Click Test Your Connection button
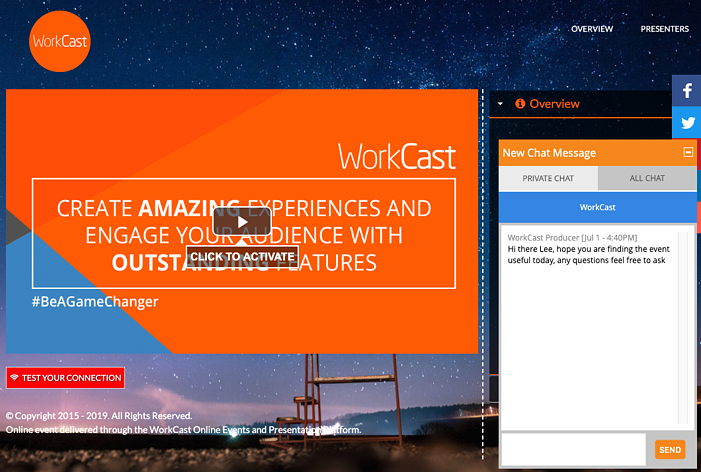 point(65,378)
